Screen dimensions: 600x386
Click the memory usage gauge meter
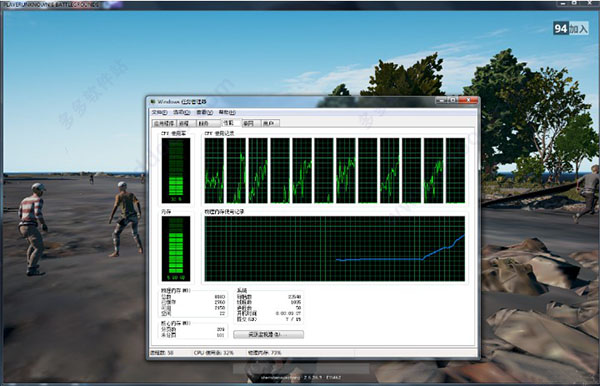tap(176, 249)
